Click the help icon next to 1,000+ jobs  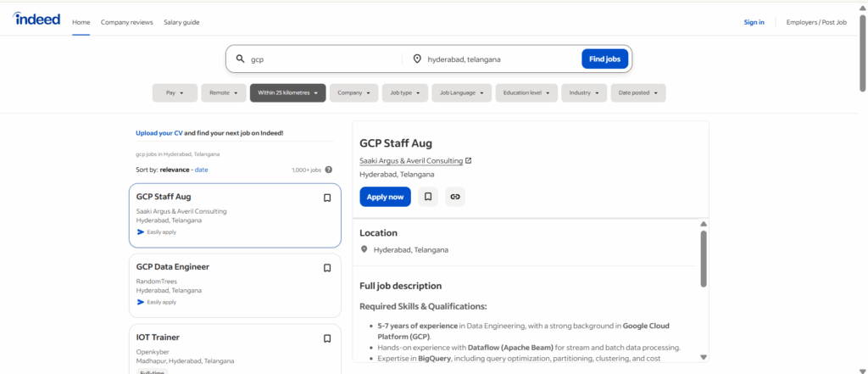329,170
